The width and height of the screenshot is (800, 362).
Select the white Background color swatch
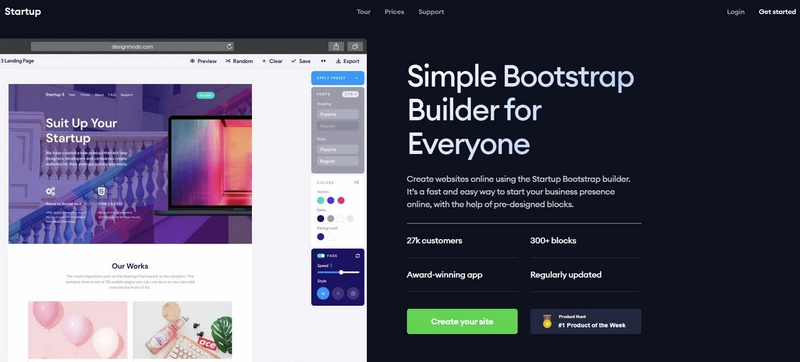[331, 237]
